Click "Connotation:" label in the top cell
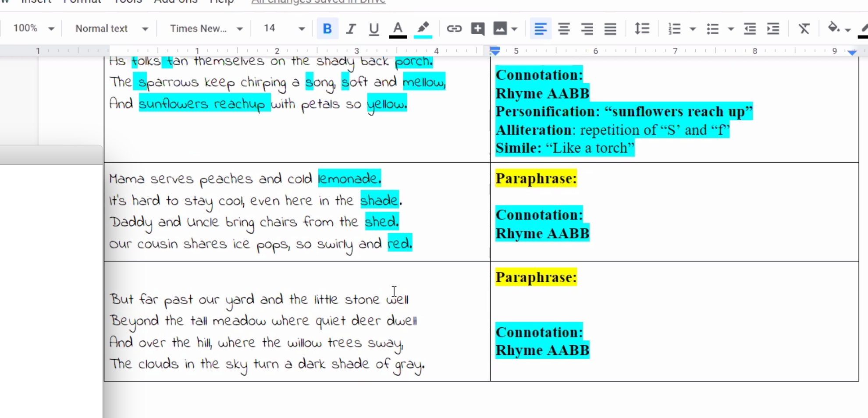 (x=539, y=74)
